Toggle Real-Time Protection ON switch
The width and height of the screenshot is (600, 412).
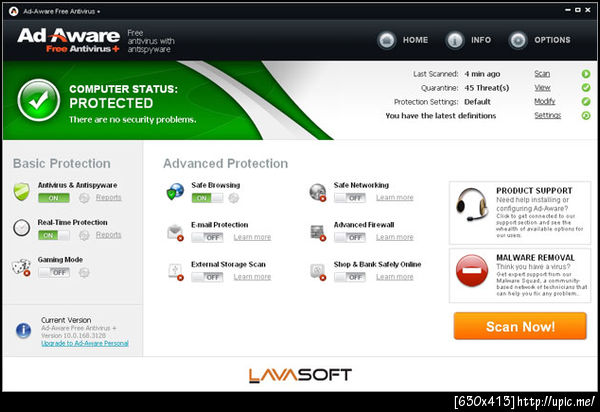pyautogui.click(x=54, y=235)
